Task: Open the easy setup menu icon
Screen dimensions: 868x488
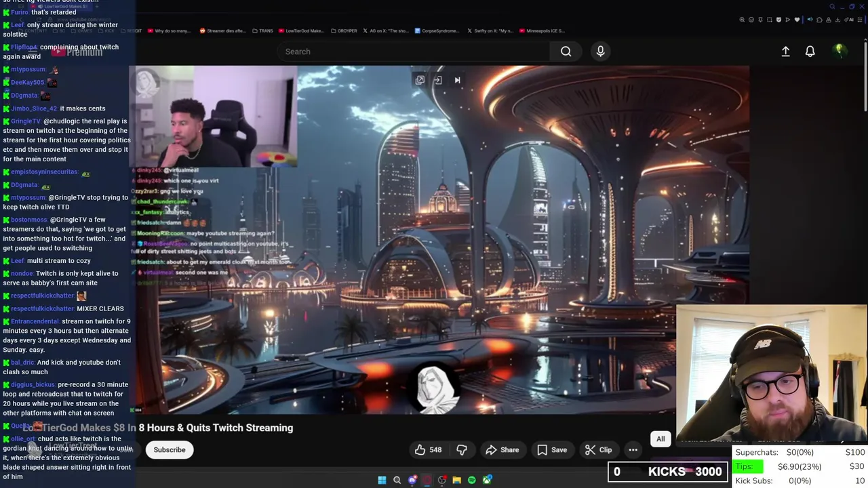Action: [860, 20]
